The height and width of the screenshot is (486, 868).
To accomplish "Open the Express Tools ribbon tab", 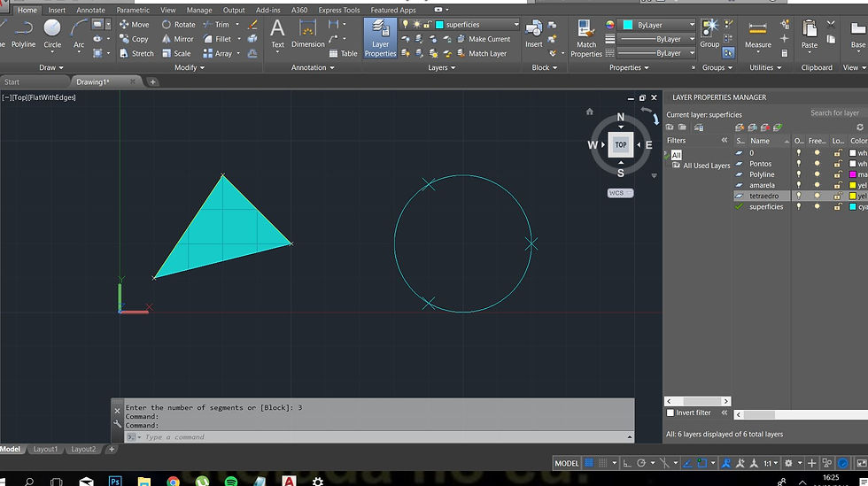I will tap(338, 10).
